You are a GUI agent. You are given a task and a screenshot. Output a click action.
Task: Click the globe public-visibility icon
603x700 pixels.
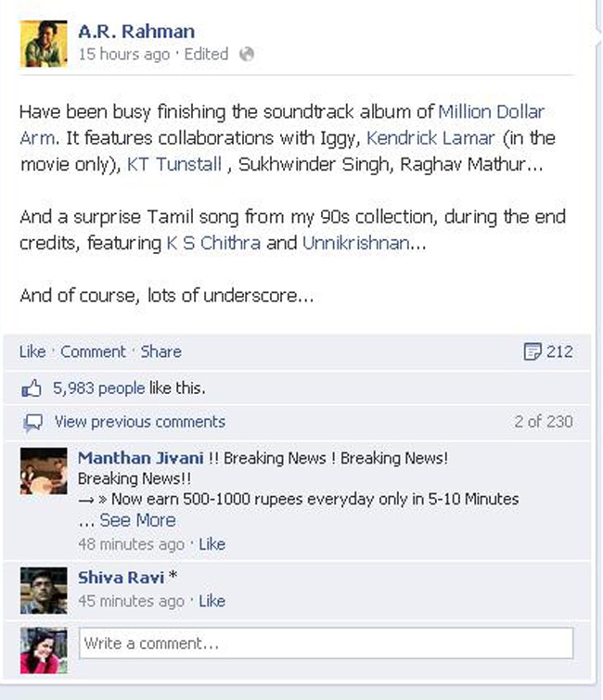tap(247, 55)
